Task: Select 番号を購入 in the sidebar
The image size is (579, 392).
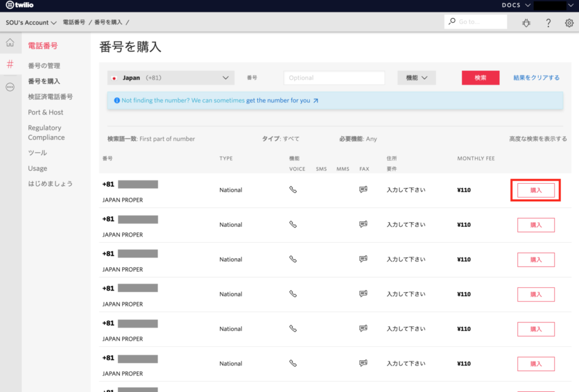Action: (44, 81)
